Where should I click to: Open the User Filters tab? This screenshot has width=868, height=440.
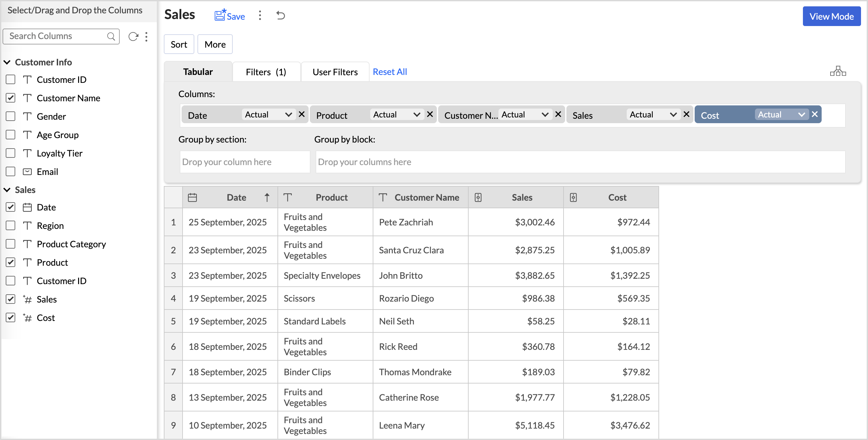point(335,72)
